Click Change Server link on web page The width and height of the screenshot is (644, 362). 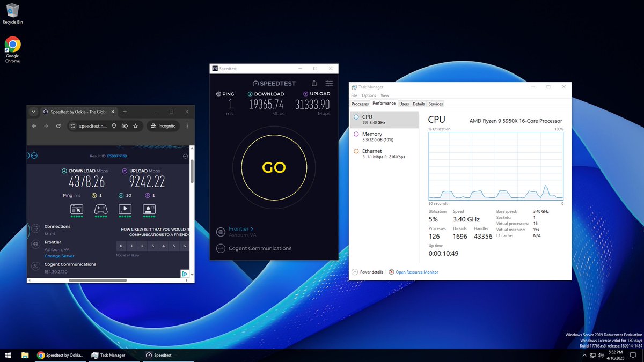[60, 256]
